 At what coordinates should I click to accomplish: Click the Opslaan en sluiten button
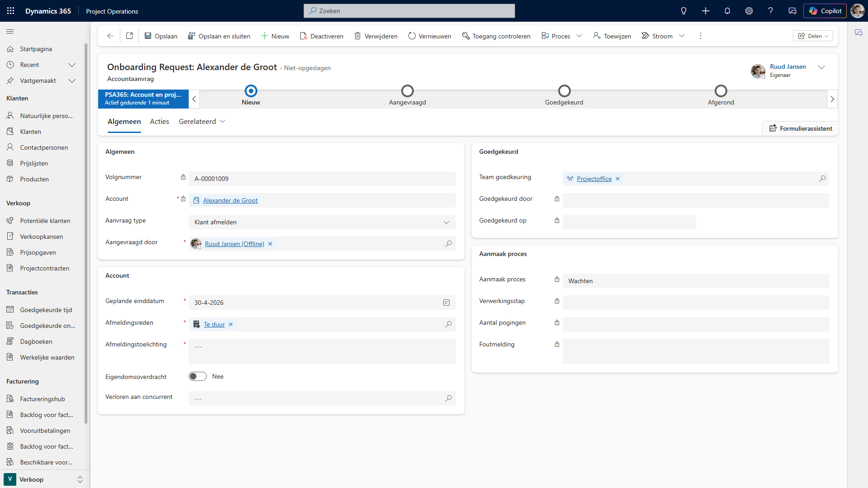[219, 36]
